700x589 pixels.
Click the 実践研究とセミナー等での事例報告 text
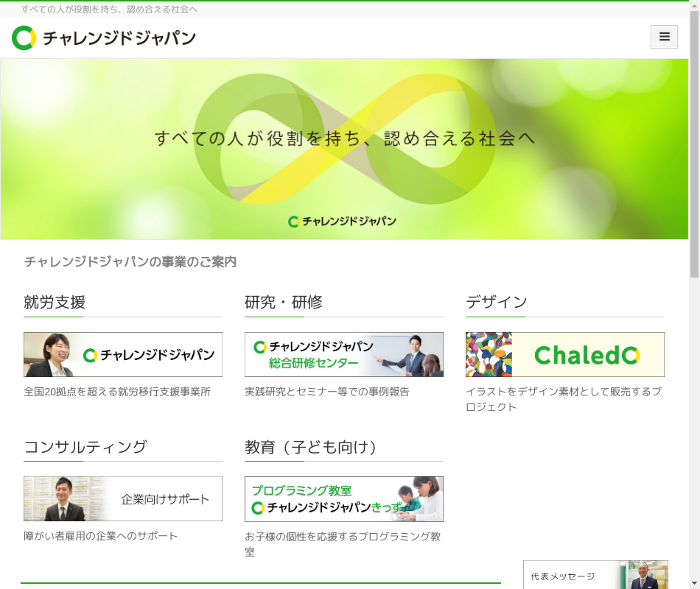[326, 392]
